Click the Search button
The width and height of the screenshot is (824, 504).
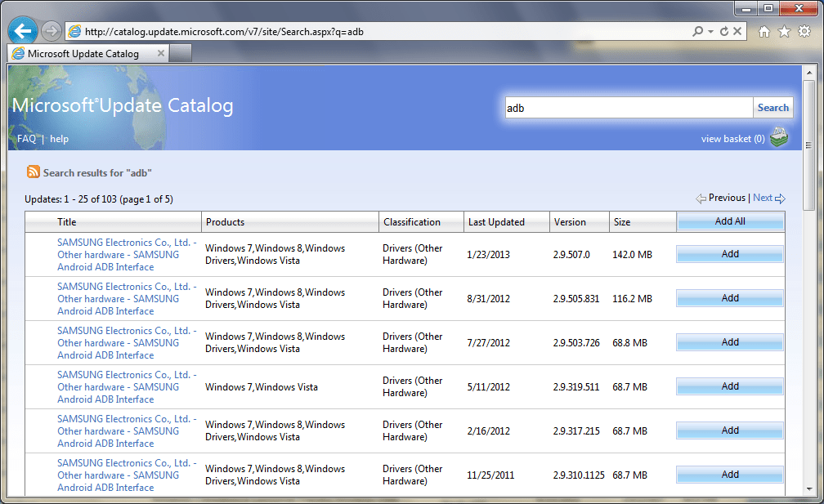point(773,108)
